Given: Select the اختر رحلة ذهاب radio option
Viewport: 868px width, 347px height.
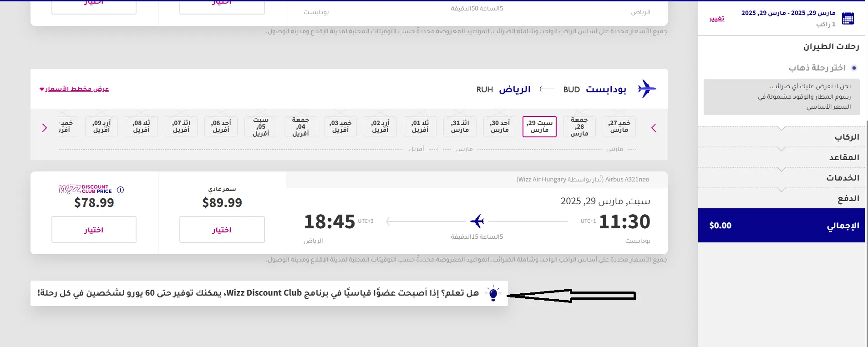Looking at the screenshot, I should [x=854, y=68].
